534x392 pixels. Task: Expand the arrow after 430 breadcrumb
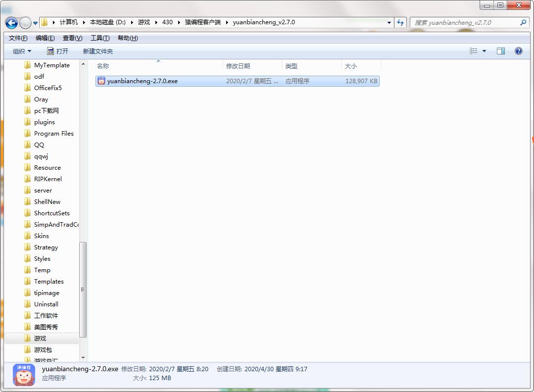179,22
